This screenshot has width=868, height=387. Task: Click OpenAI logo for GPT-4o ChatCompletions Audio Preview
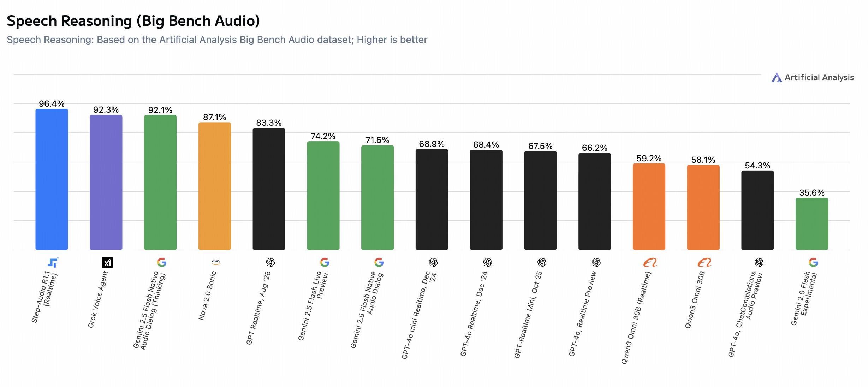click(x=759, y=262)
